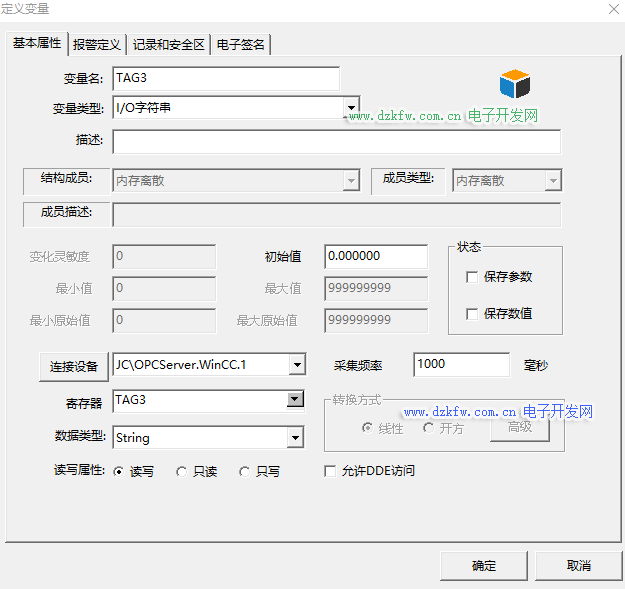The width and height of the screenshot is (625, 589).
Task: Click the 确定 button
Action: tap(484, 565)
